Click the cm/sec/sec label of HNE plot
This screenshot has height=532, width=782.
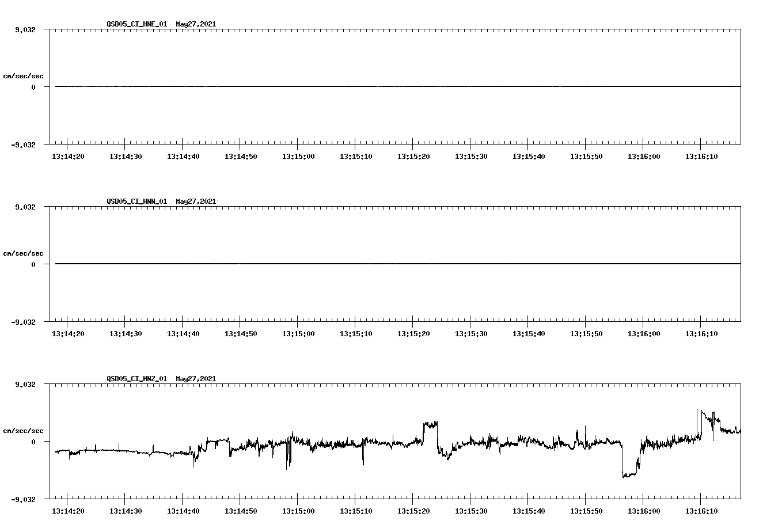point(23,75)
